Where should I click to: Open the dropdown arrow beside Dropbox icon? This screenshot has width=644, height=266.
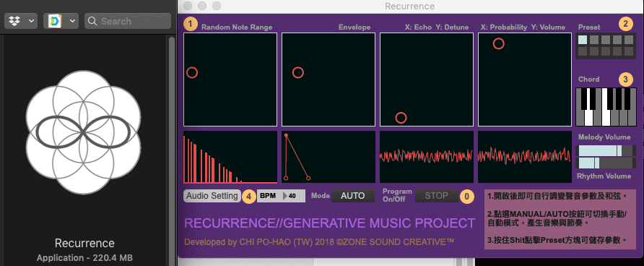tap(31, 21)
